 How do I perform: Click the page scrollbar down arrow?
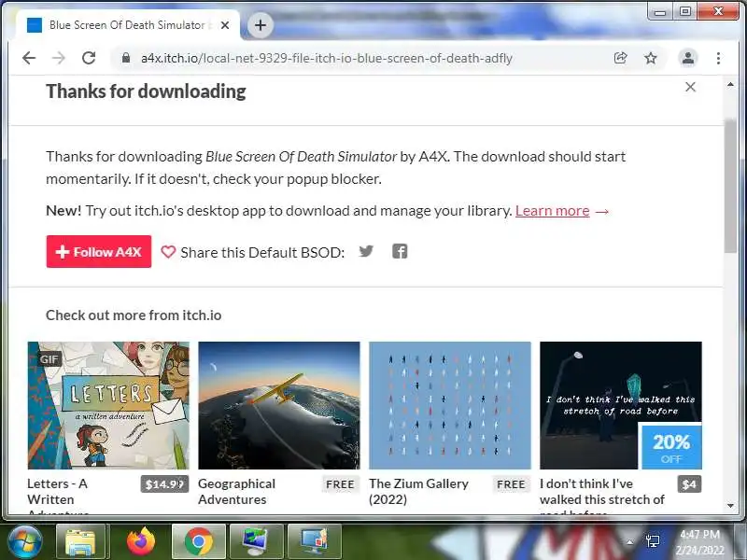pyautogui.click(x=730, y=506)
